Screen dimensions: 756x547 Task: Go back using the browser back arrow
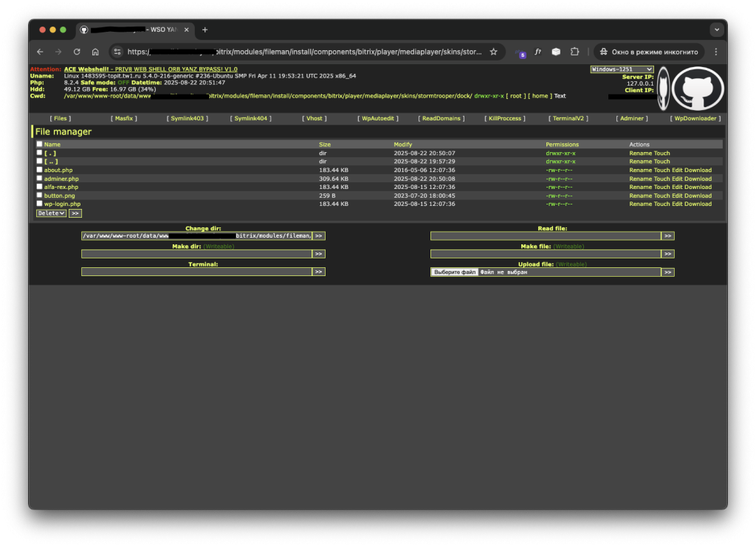[x=40, y=52]
